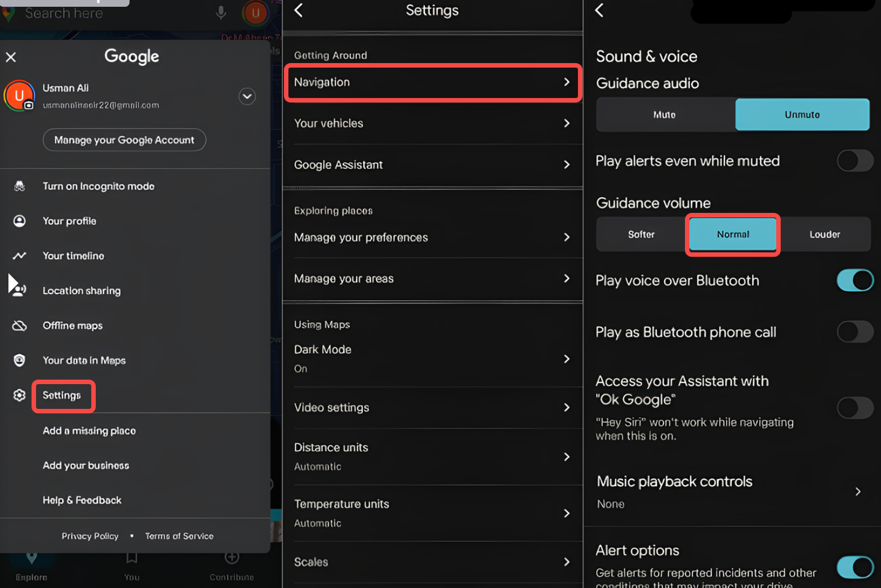
Task: Click the Offline maps cloud icon
Action: click(19, 326)
